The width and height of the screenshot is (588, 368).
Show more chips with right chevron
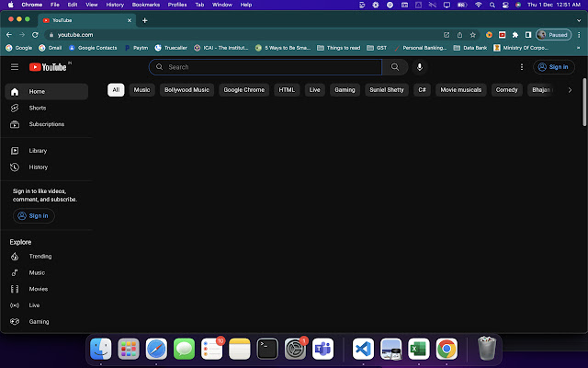click(570, 90)
